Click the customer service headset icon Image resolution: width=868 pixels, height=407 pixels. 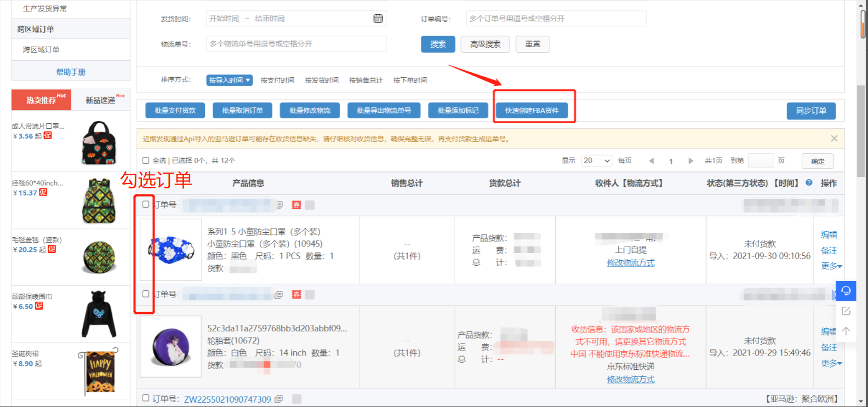pos(846,290)
